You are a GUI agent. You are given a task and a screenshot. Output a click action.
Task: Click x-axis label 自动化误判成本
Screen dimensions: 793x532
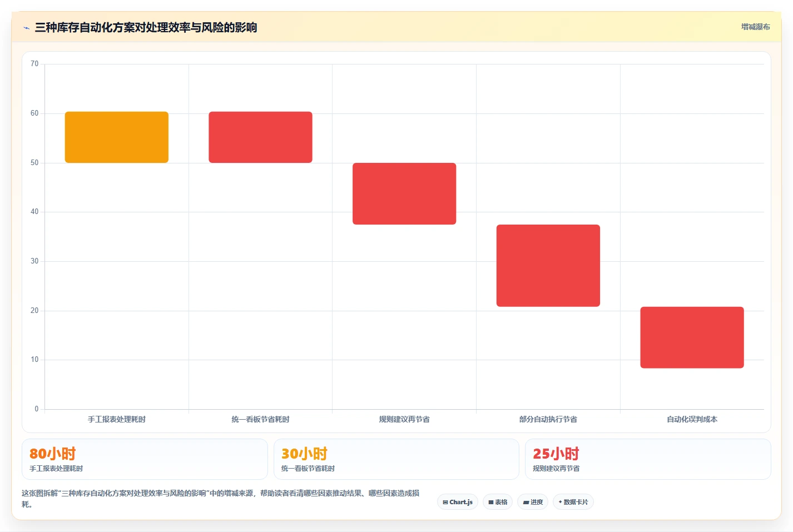pos(692,419)
